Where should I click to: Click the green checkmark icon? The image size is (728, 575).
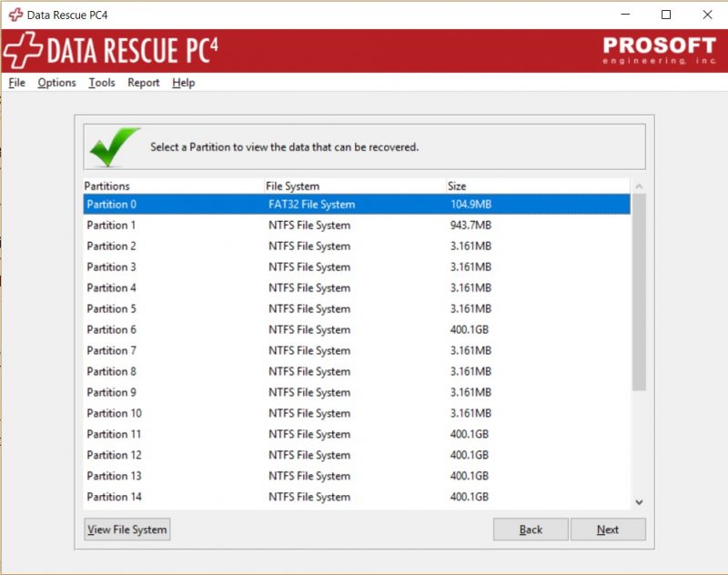click(115, 146)
